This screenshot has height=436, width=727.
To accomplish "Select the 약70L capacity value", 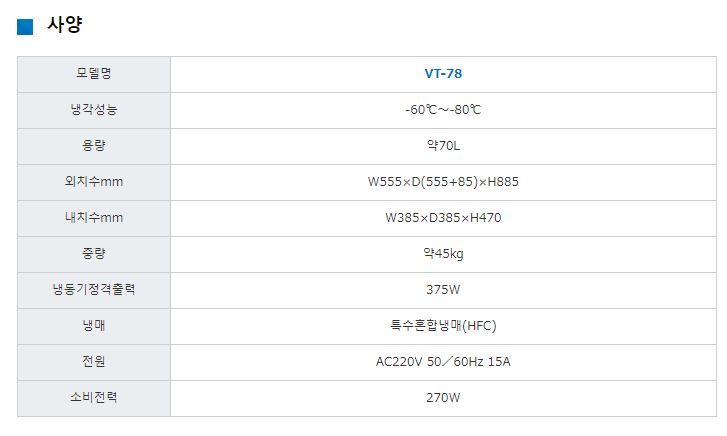I will (x=443, y=145).
